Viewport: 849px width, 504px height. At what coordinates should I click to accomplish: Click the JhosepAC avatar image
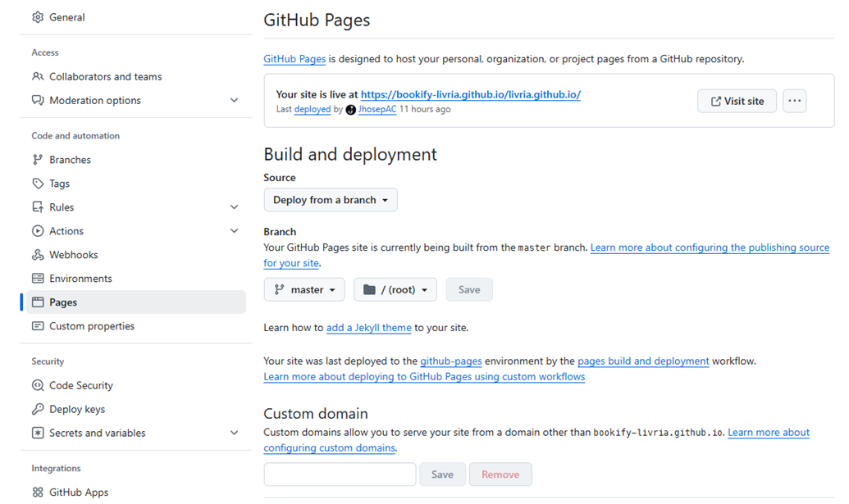pos(351,110)
